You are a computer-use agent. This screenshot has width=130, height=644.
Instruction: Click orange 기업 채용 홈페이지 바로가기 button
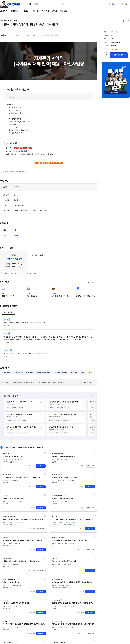tap(49, 163)
